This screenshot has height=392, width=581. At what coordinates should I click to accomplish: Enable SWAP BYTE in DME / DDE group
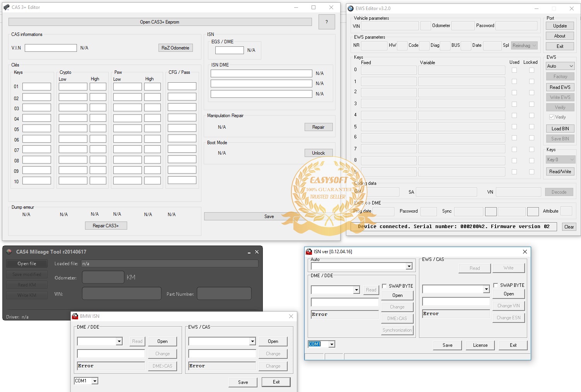[384, 286]
